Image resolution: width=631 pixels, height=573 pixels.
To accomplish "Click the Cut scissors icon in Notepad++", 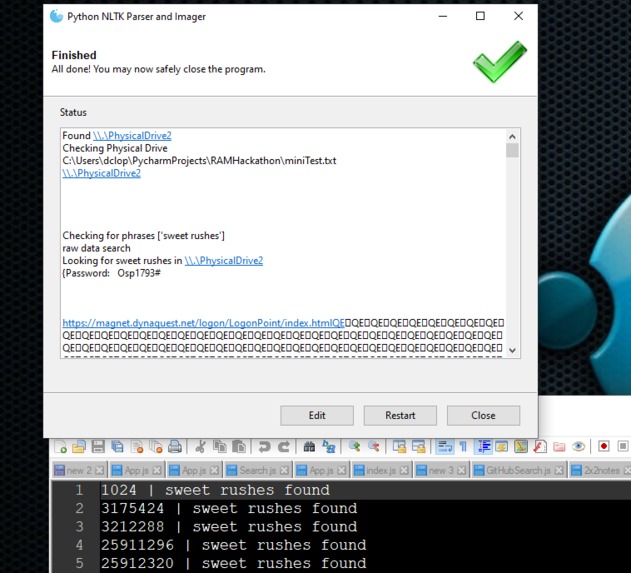I will point(200,447).
